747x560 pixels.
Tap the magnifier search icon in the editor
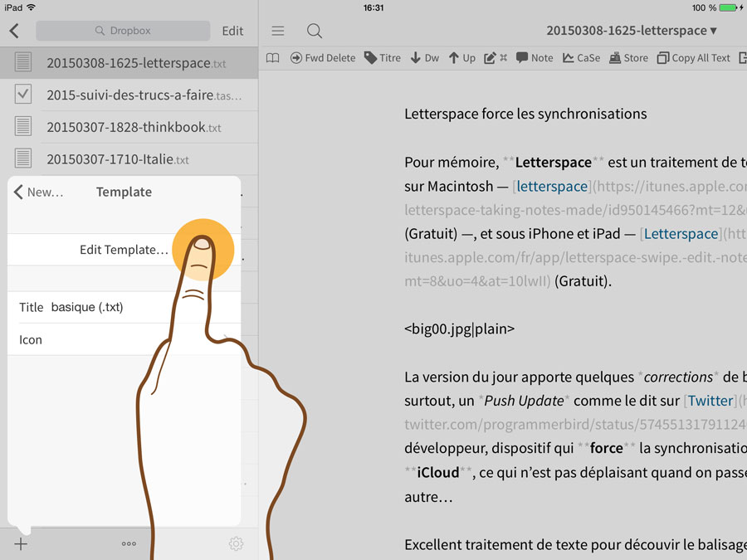[315, 31]
